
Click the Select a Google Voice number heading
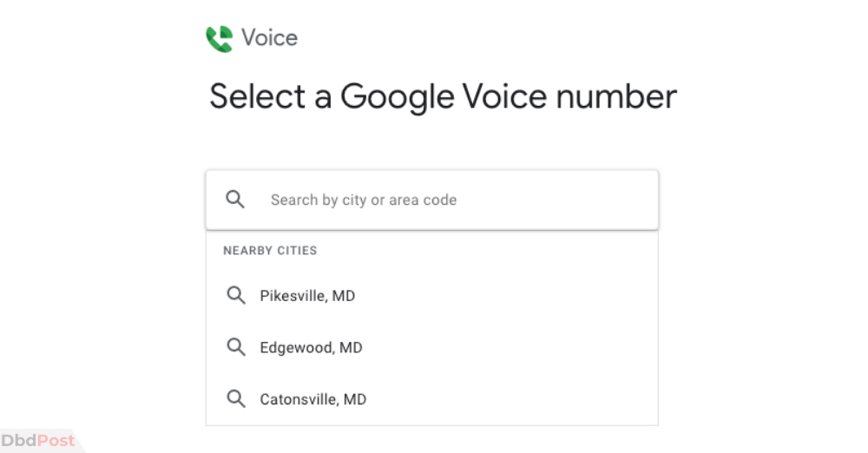pyautogui.click(x=443, y=97)
